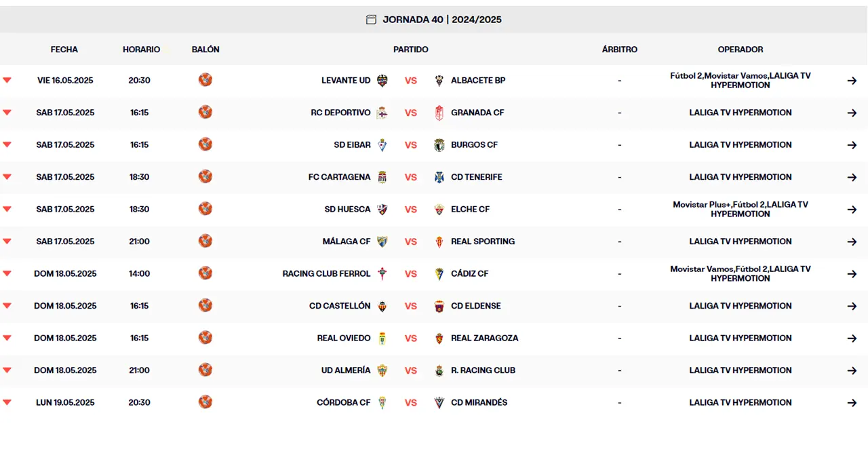Expand details for the Levante vs Albacete match
The image size is (868, 449).
(7, 80)
